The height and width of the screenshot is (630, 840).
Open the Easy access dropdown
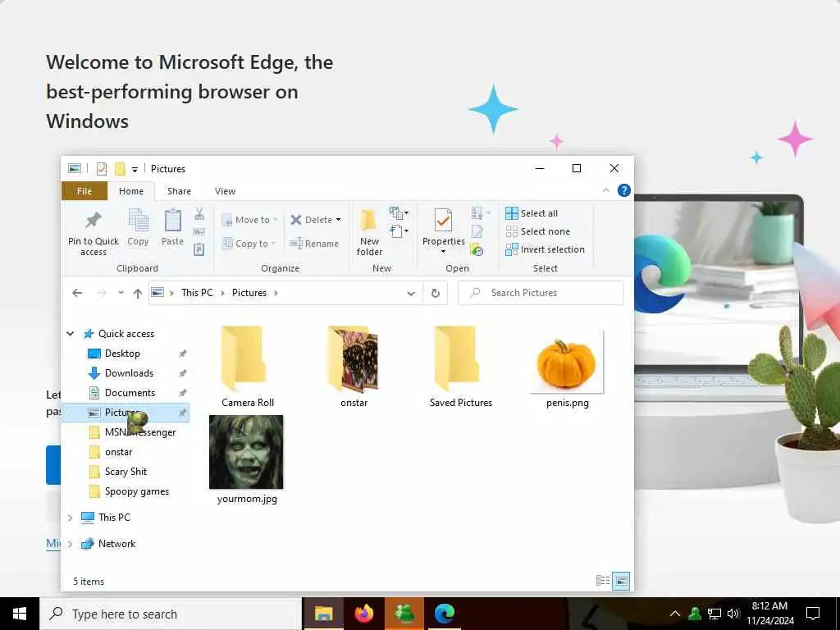point(399,231)
